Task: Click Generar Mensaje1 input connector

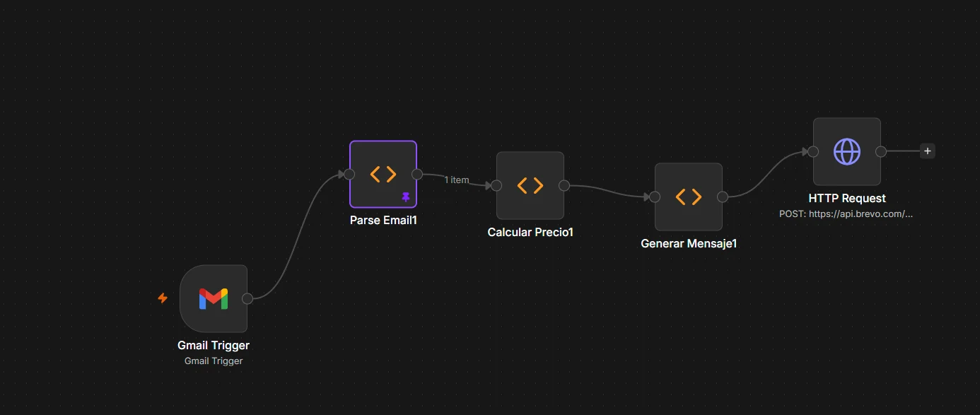Action: click(x=655, y=197)
